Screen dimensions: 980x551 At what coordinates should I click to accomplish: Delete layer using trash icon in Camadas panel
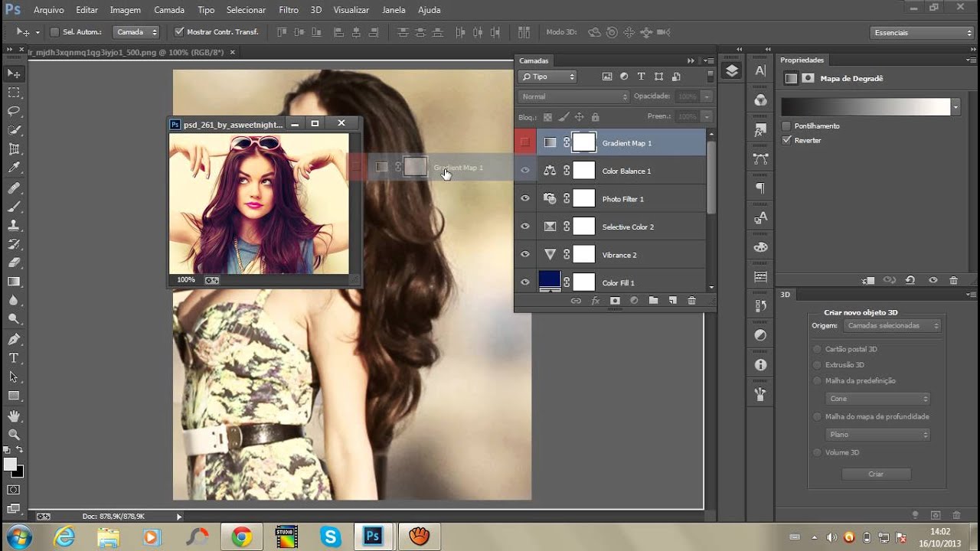pyautogui.click(x=692, y=301)
